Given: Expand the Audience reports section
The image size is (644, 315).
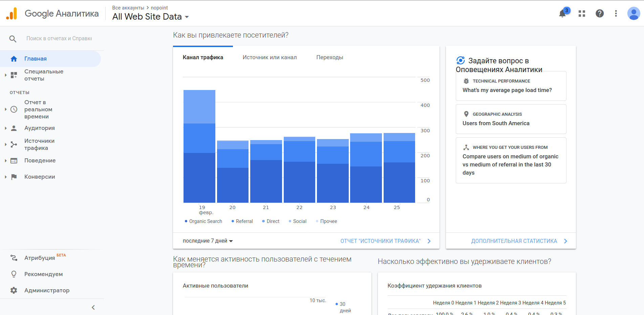Looking at the screenshot, I should pos(39,128).
